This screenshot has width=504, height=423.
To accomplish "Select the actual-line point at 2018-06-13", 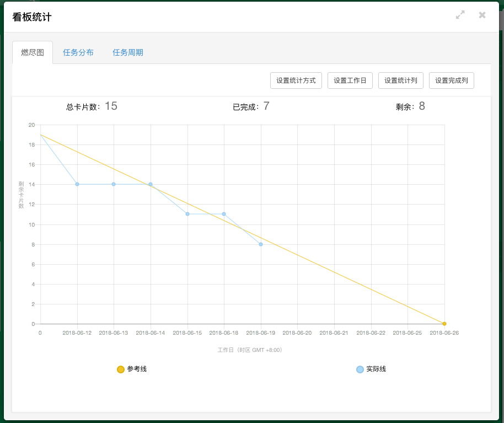I will click(114, 184).
